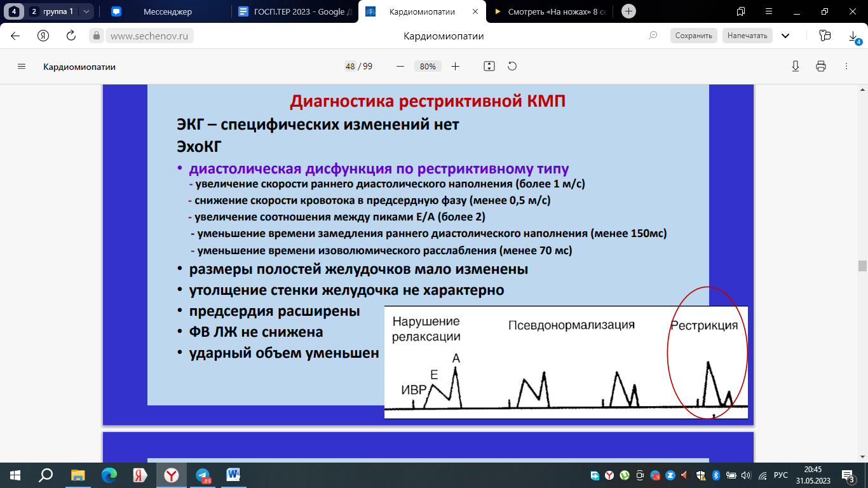Click the site lock security icon
The width and height of the screenshot is (868, 488).
[97, 36]
